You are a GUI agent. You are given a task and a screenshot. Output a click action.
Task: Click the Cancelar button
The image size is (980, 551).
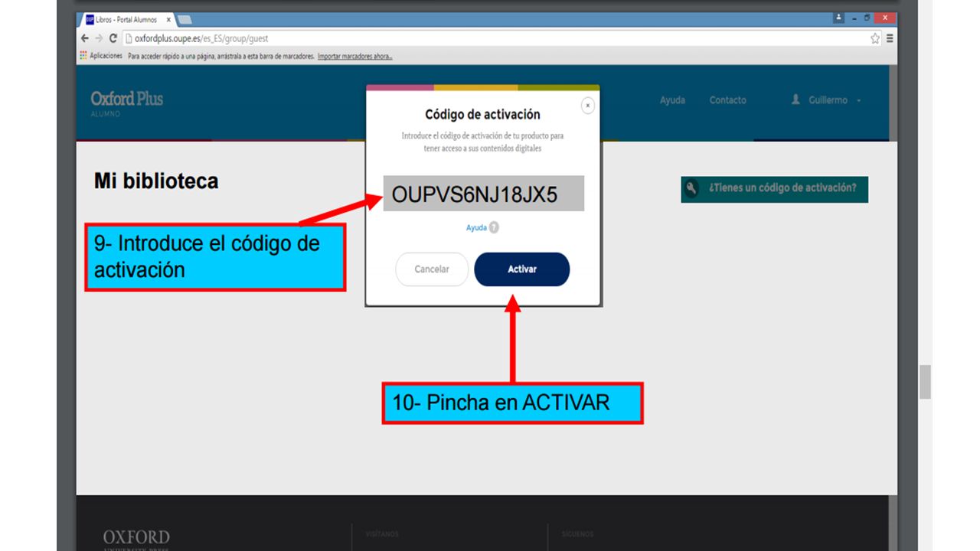pyautogui.click(x=432, y=269)
